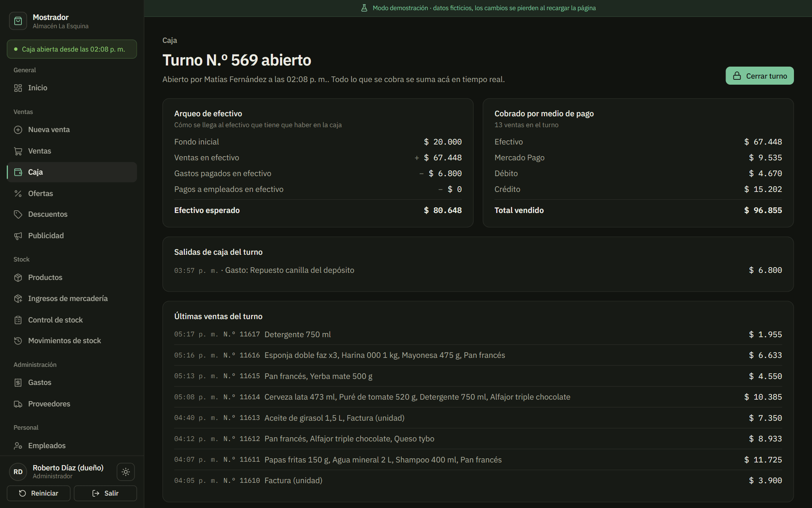Click the Efectivo esperado $ 80.648 value

click(x=443, y=210)
